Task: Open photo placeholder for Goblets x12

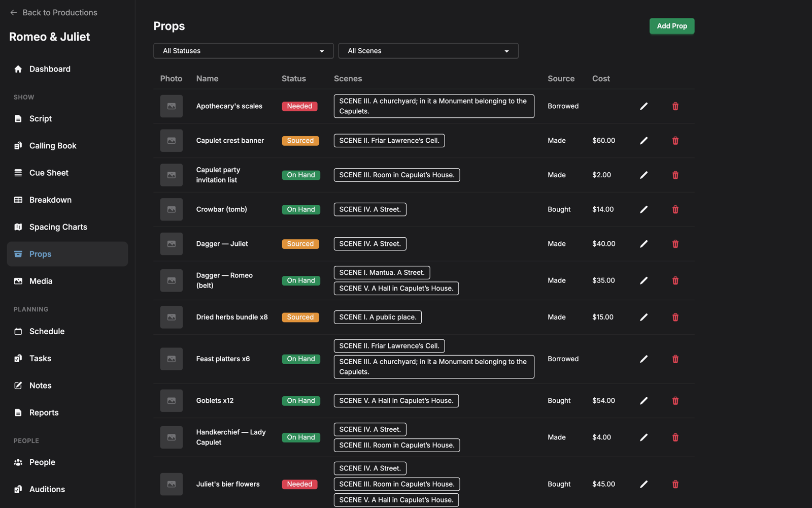Action: point(172,401)
